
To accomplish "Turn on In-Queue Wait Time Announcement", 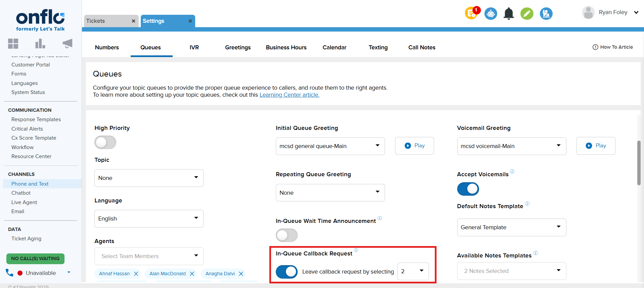I will 287,235.
